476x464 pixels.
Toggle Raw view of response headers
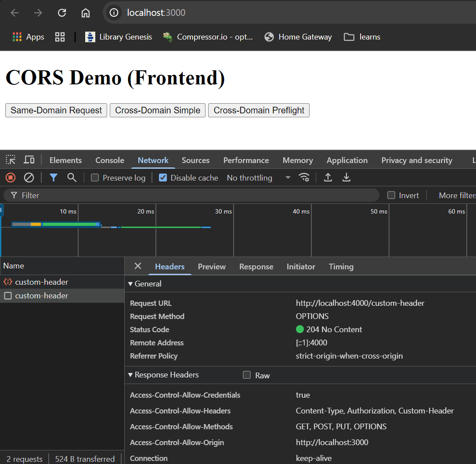point(246,375)
